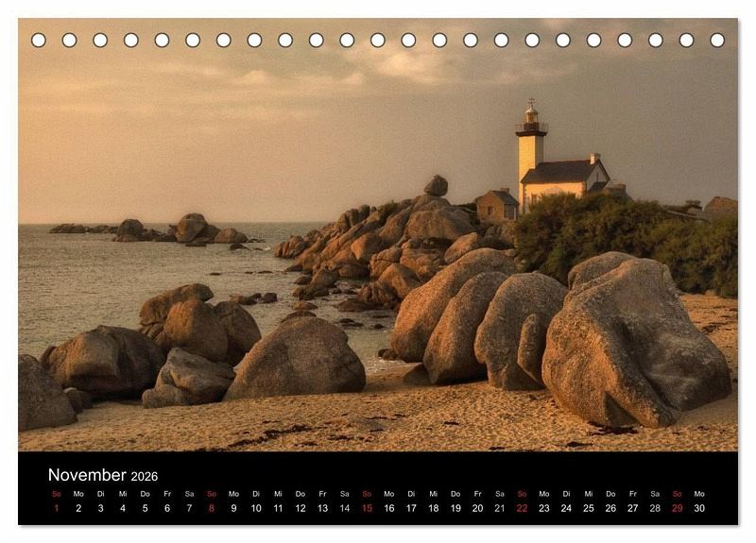The height and width of the screenshot is (543, 756).
Task: Select date 24 in calendar row
Action: [x=566, y=508]
